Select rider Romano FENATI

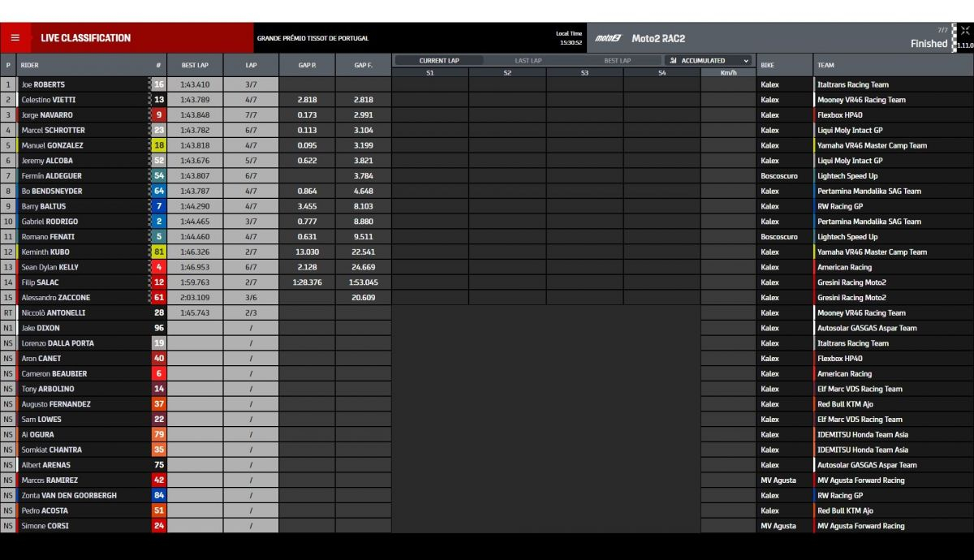(48, 236)
